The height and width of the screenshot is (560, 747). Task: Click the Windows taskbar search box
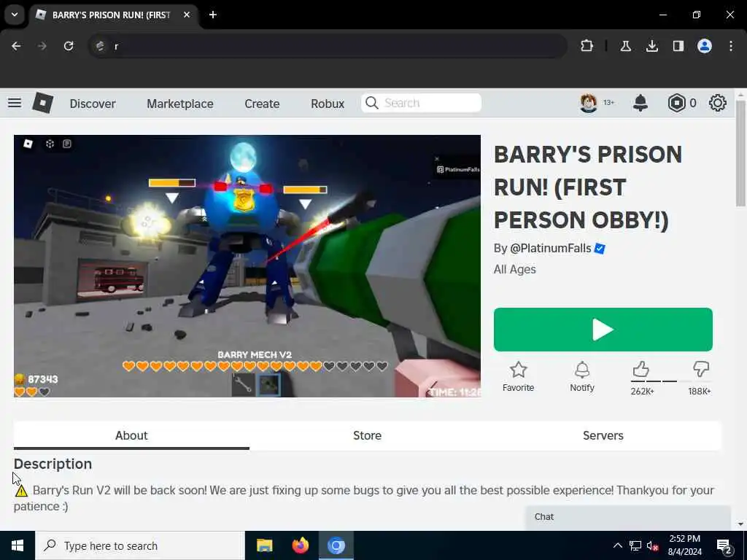140,545
